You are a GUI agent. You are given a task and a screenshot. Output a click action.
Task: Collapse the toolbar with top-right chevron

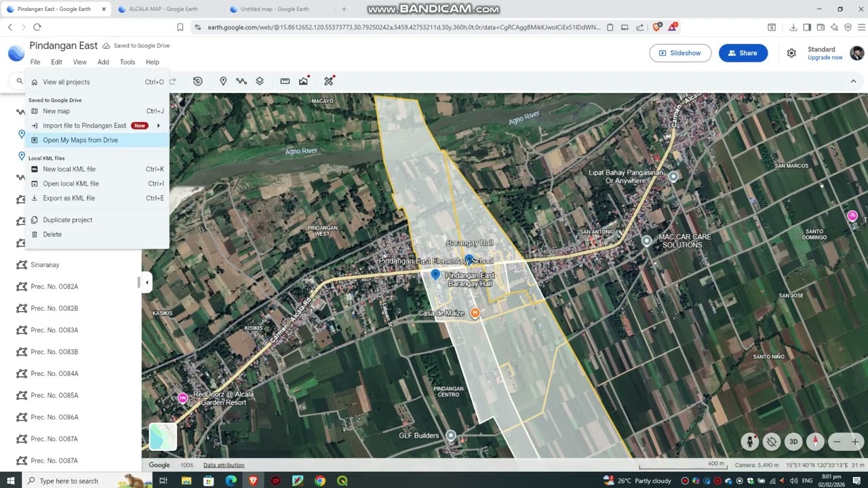pyautogui.click(x=853, y=81)
